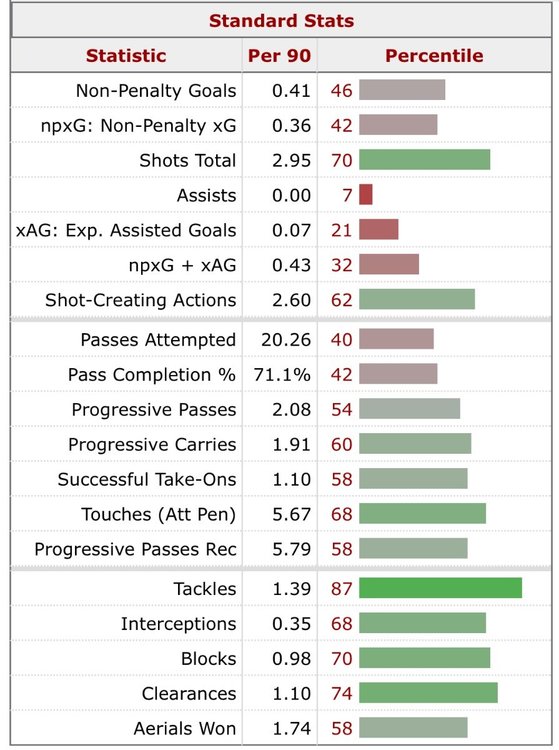The width and height of the screenshot is (559, 750).
Task: Click the Standard Stats table title
Action: click(281, 21)
